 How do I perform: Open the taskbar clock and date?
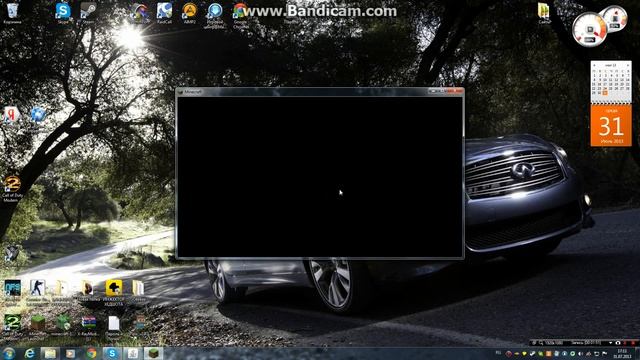pos(623,353)
